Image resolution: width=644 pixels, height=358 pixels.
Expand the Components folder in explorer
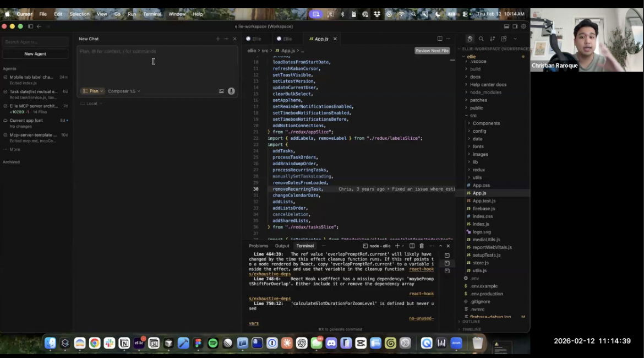coord(485,123)
